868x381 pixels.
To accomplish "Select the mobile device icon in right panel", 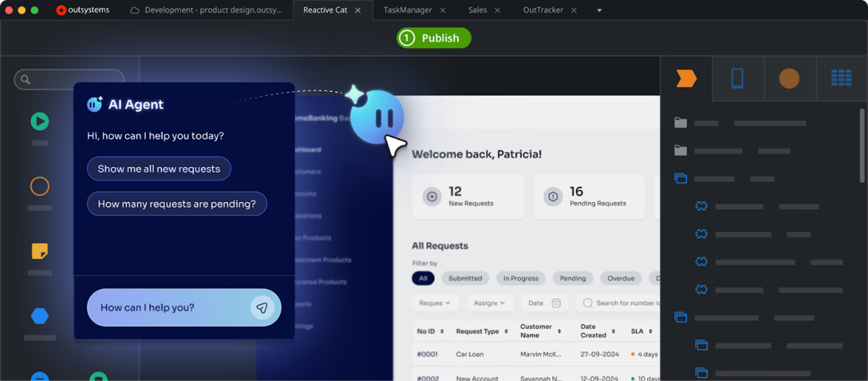I will click(738, 78).
